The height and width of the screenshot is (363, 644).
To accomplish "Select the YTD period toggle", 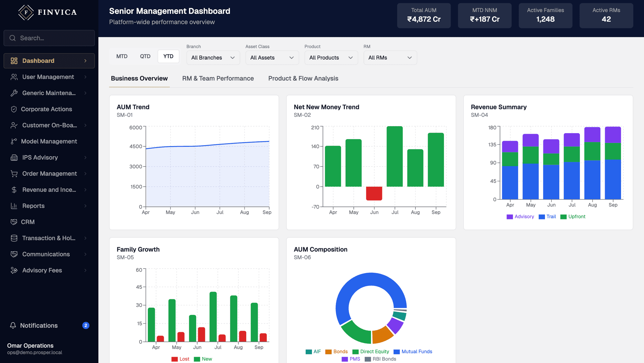I will pyautogui.click(x=169, y=56).
